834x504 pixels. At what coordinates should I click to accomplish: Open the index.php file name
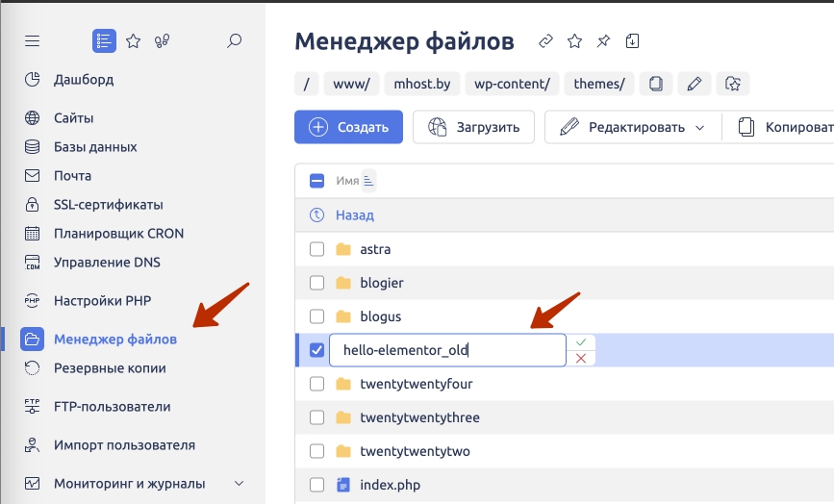tap(390, 485)
